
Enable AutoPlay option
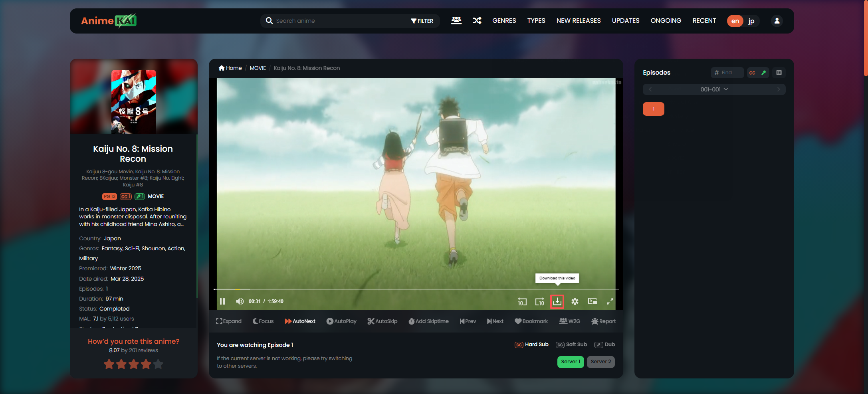point(341,321)
